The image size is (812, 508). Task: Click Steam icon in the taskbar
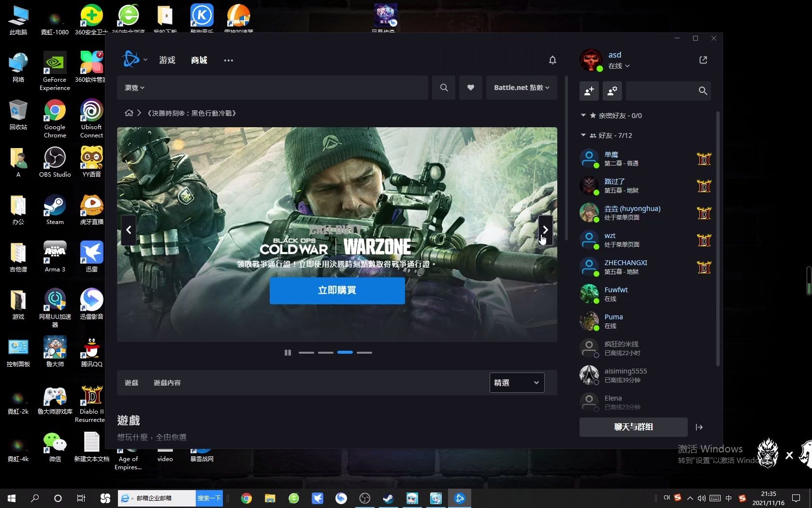(x=388, y=498)
